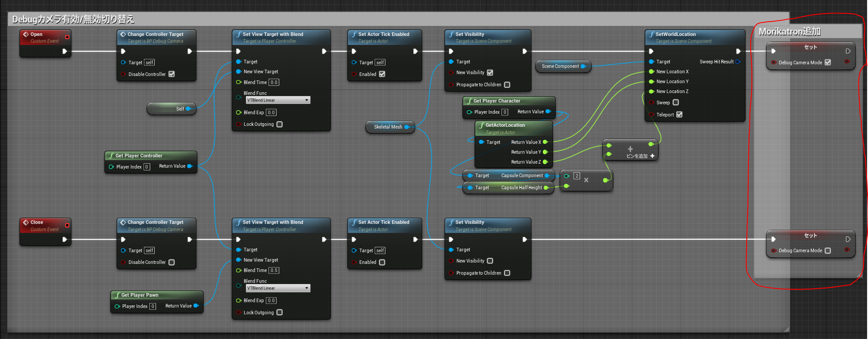Click the multiply node's value field showing 2
Image resolution: width=868 pixels, height=339 pixels.
coord(577,176)
